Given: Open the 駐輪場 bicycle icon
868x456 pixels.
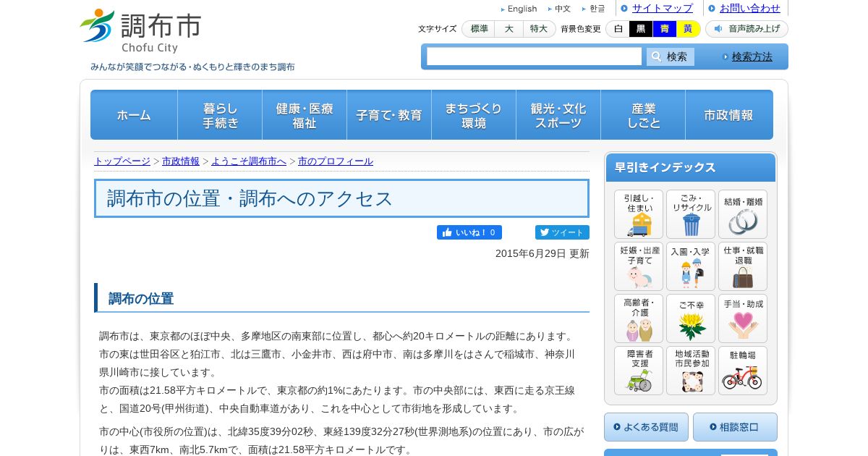Looking at the screenshot, I should click(x=743, y=371).
